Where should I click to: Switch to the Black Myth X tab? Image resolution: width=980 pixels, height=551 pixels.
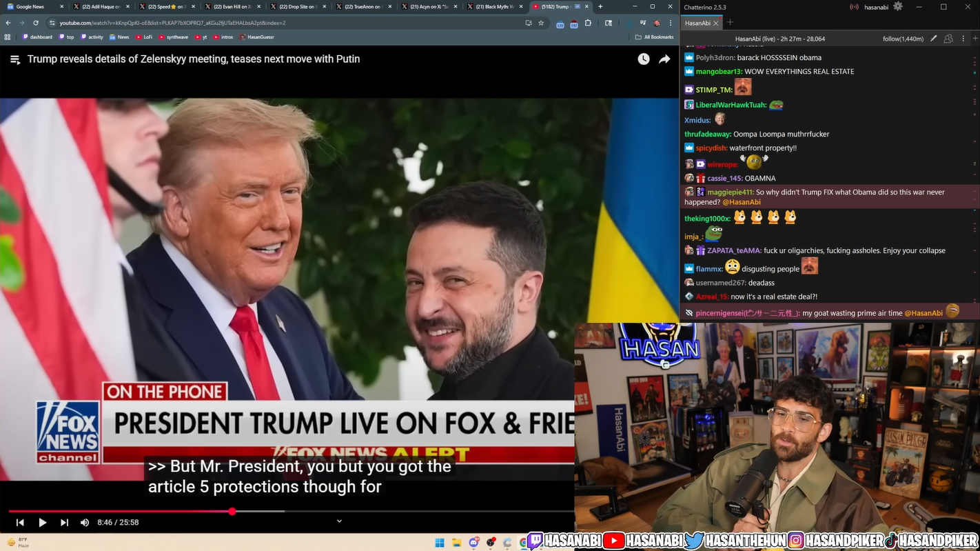[x=494, y=7]
